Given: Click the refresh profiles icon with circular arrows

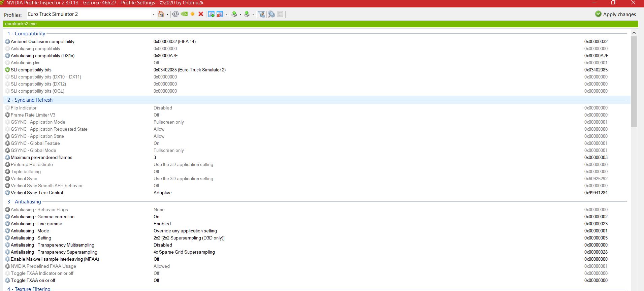Looking at the screenshot, I should click(175, 14).
